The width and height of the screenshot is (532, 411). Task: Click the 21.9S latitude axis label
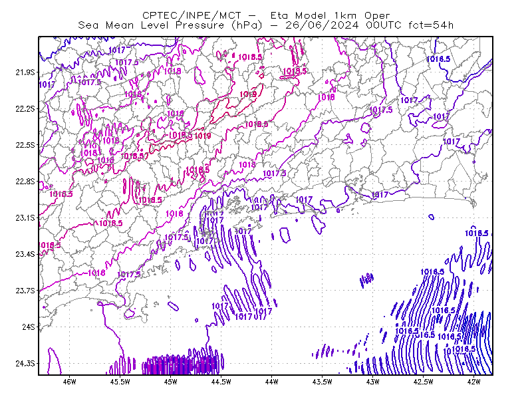point(25,72)
